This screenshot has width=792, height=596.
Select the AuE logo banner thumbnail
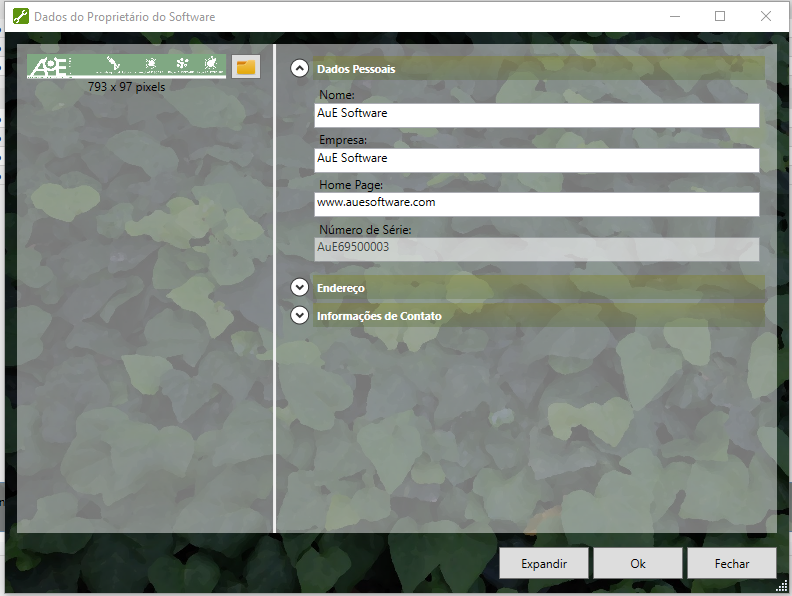click(126, 66)
